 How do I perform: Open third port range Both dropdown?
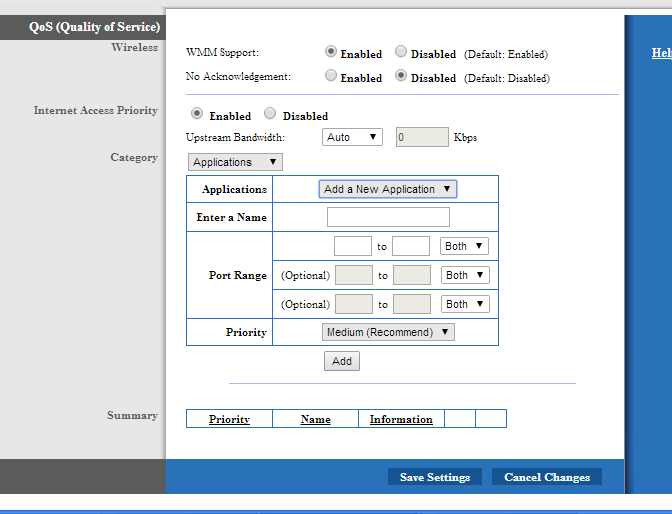[465, 304]
